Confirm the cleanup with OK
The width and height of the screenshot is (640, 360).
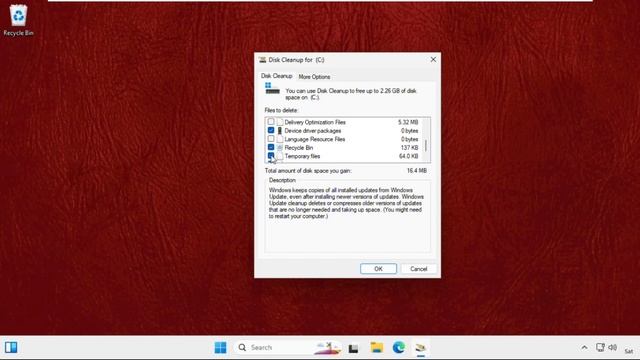coord(378,269)
